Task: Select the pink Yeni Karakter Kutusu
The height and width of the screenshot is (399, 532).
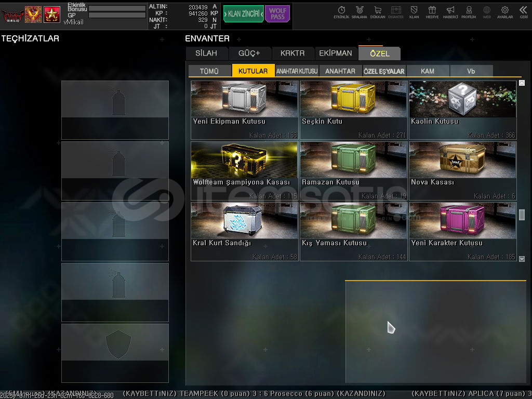Action: coord(463,232)
